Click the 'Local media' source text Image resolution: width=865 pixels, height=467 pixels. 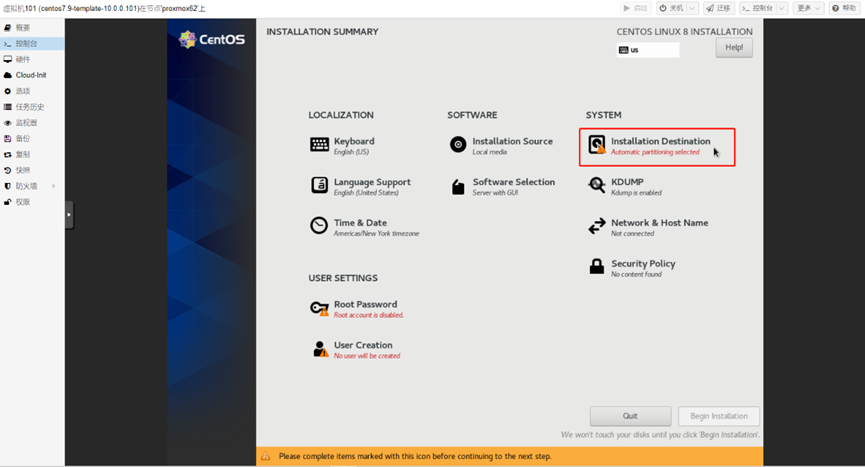[489, 152]
